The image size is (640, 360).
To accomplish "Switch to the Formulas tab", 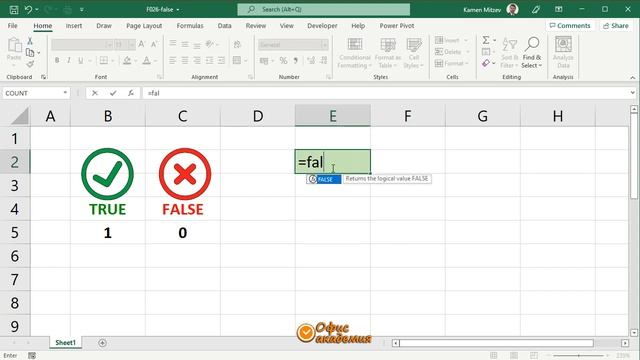I will click(190, 25).
